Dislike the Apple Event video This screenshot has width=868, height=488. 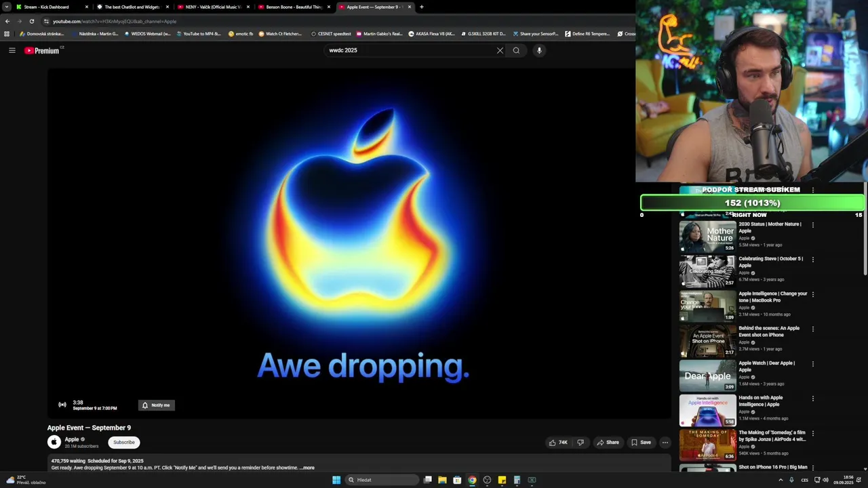580,443
